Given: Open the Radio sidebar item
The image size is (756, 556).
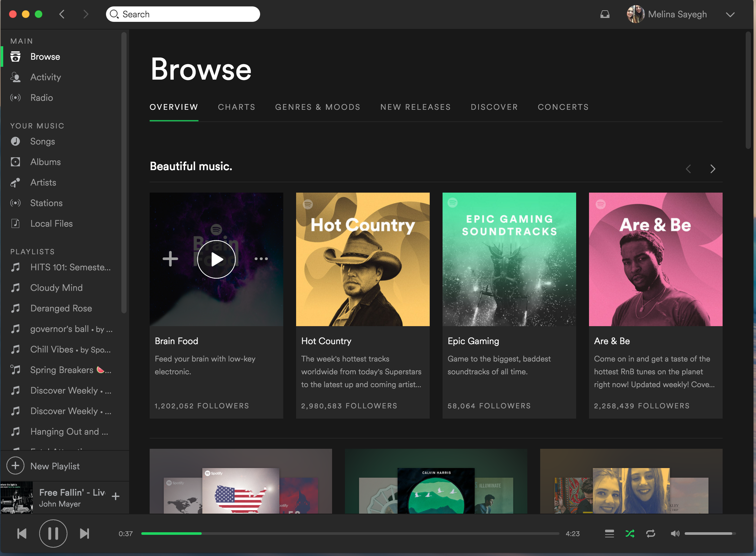Looking at the screenshot, I should 42,98.
